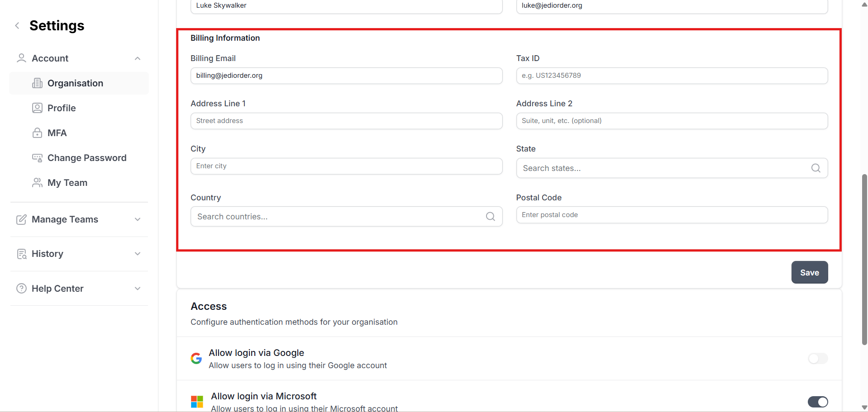Open the Profile settings page
Image resolution: width=868 pixels, height=412 pixels.
point(62,108)
